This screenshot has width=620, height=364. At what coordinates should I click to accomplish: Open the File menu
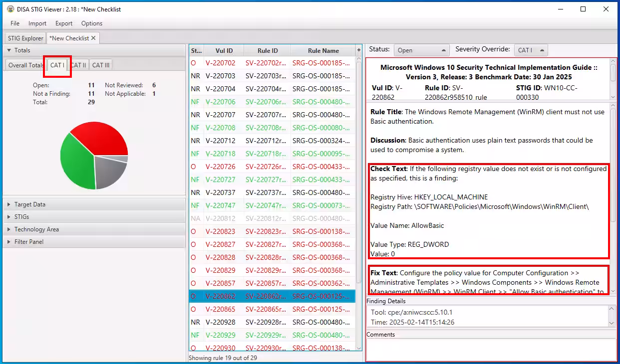(15, 23)
